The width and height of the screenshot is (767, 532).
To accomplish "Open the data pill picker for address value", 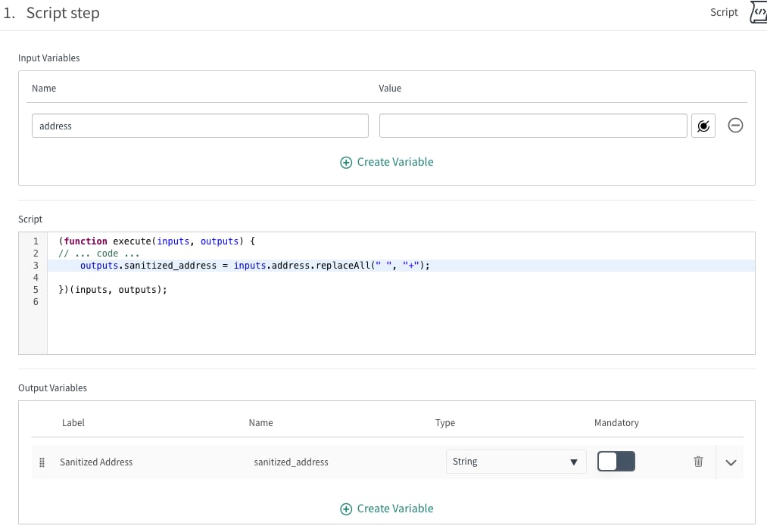I will point(703,126).
